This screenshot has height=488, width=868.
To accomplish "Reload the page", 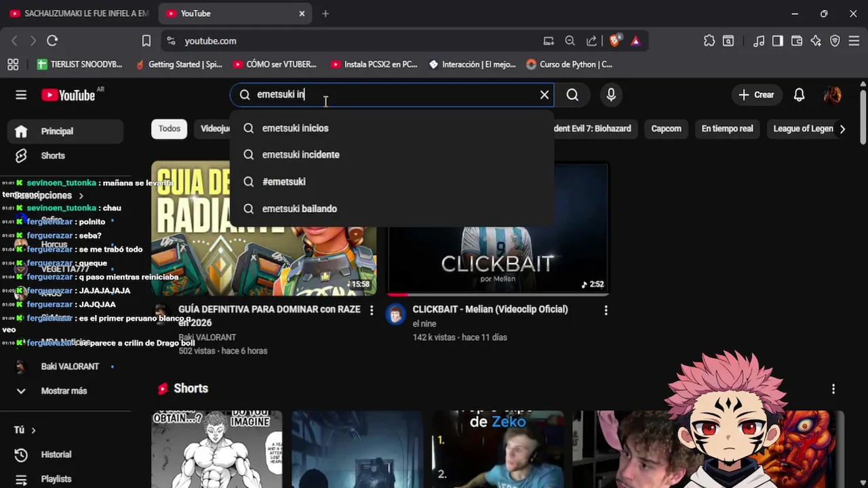I will coord(52,41).
